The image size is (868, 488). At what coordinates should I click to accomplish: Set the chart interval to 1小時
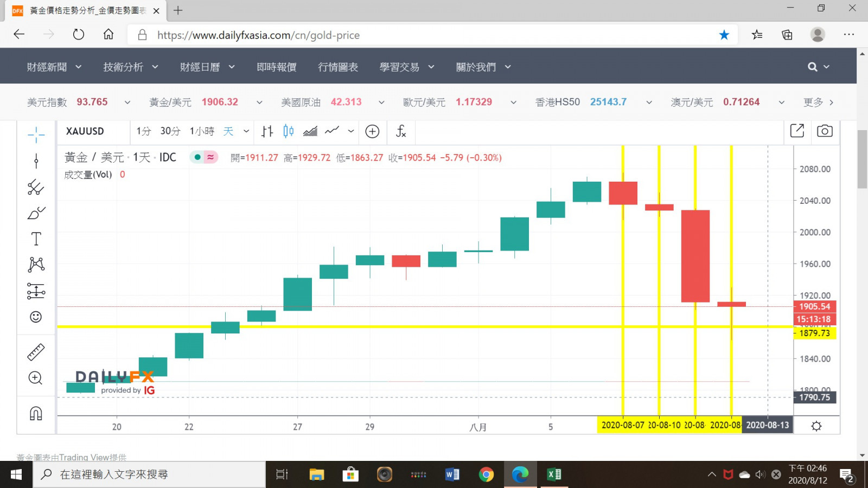click(x=202, y=131)
